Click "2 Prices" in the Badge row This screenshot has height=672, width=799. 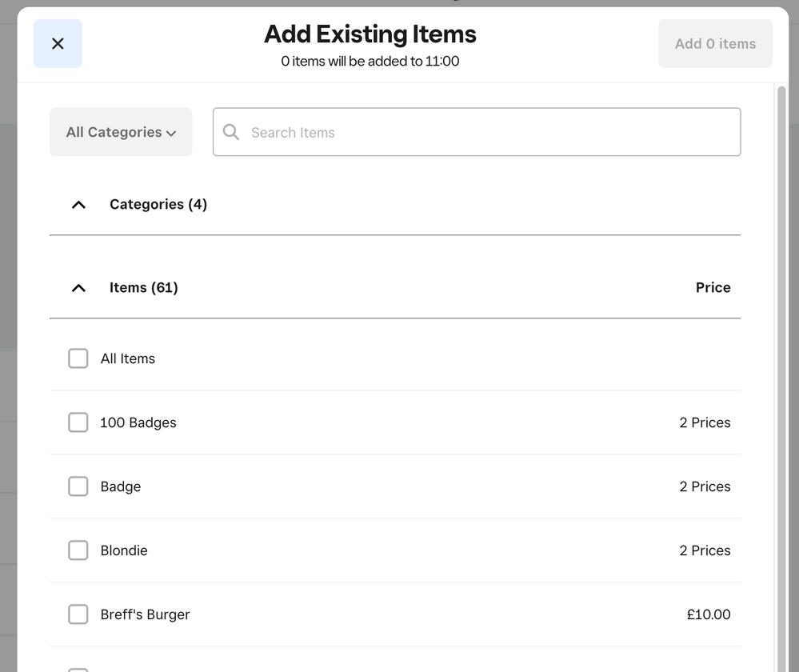tap(705, 486)
